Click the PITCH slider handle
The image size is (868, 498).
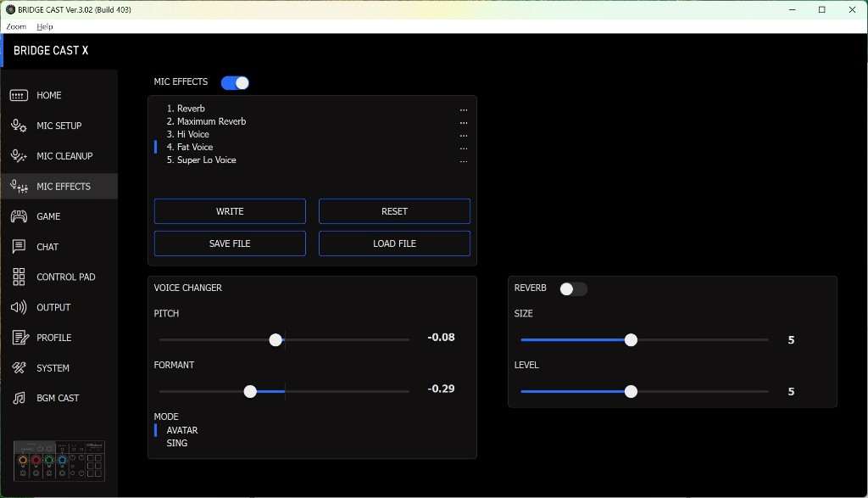[x=275, y=340]
